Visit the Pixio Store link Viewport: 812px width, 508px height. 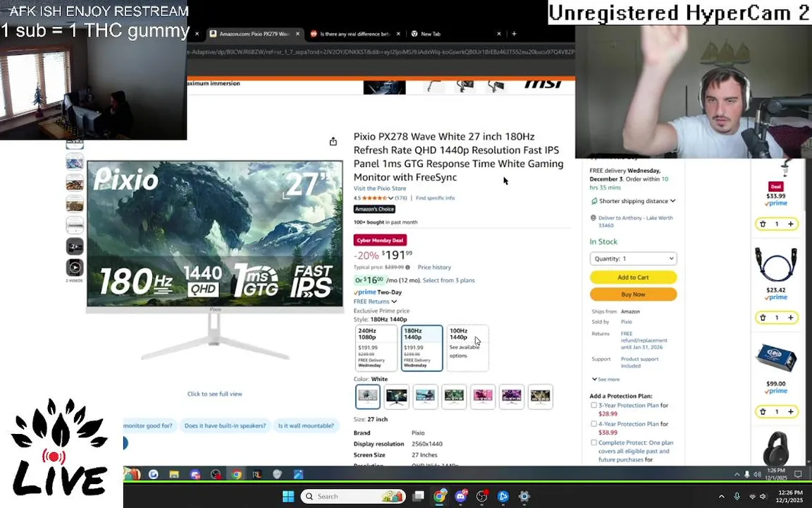pos(380,188)
